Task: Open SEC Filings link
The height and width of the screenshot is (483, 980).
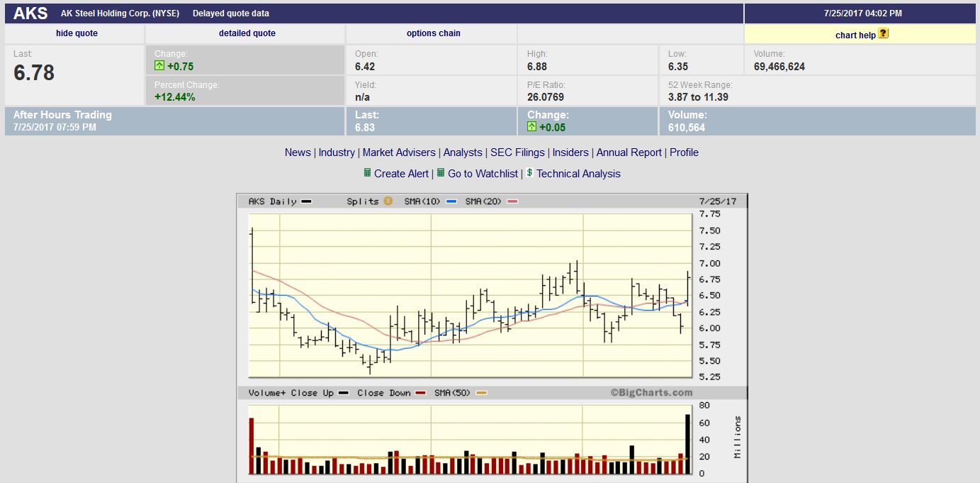Action: 517,152
